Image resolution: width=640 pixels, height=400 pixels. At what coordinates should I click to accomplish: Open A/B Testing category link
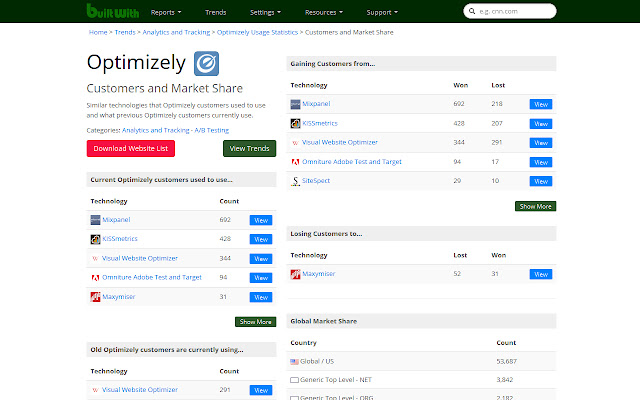[x=211, y=130]
